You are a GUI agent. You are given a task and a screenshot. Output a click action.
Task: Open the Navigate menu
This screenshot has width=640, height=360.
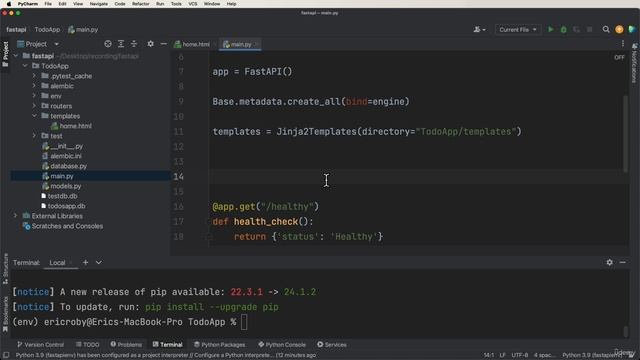[99, 4]
